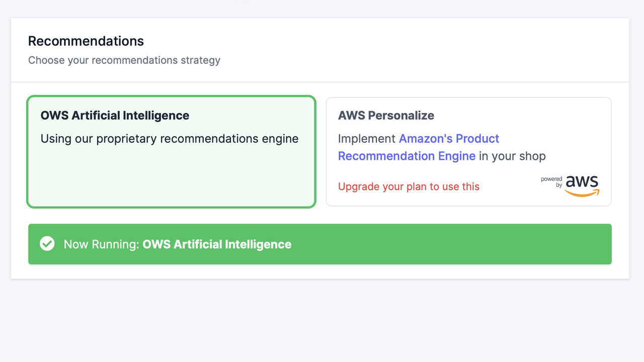Click 'Upgrade your plan to use this'

[x=409, y=186]
